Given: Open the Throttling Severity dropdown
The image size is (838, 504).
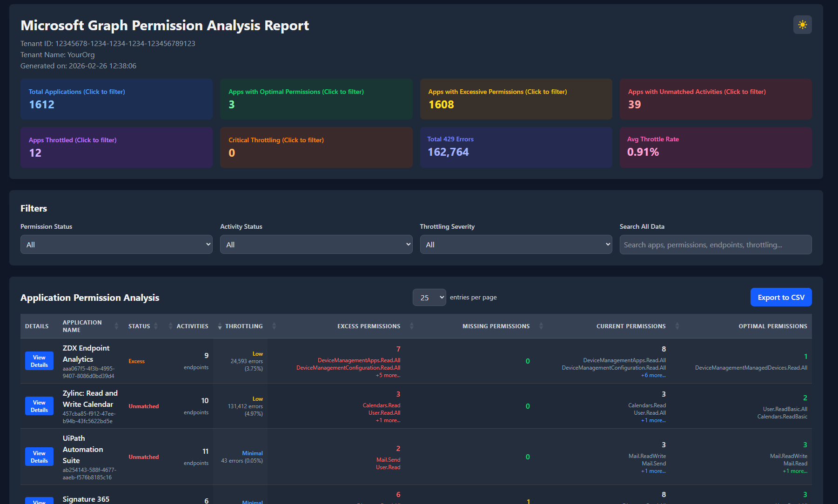Looking at the screenshot, I should [516, 244].
